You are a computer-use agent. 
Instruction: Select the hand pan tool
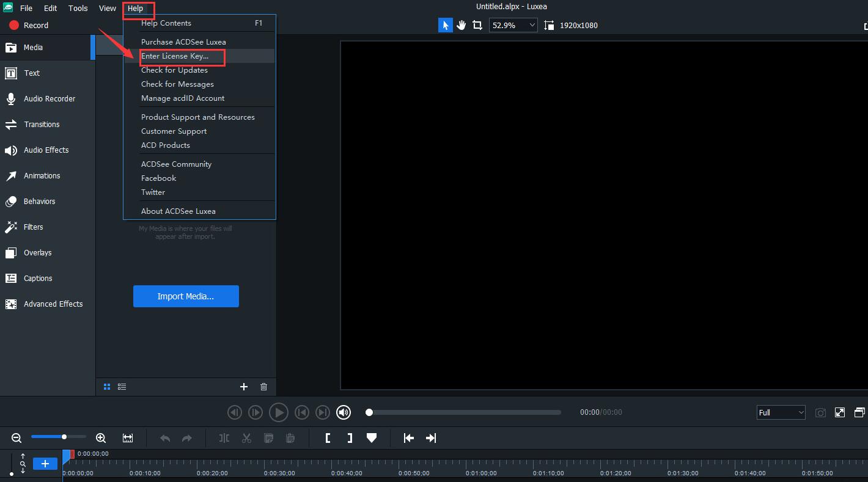coord(462,25)
